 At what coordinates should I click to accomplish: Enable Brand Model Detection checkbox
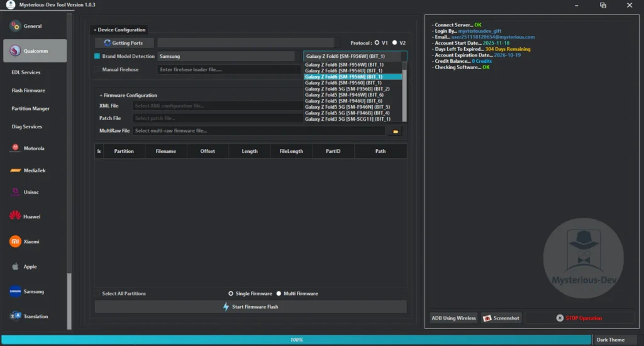click(x=97, y=57)
